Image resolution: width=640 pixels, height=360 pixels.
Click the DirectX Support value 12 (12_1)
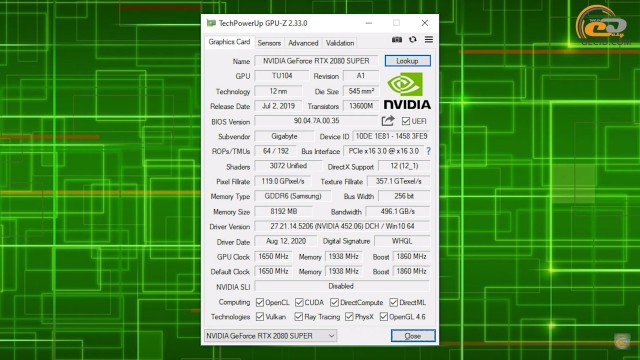click(x=404, y=166)
